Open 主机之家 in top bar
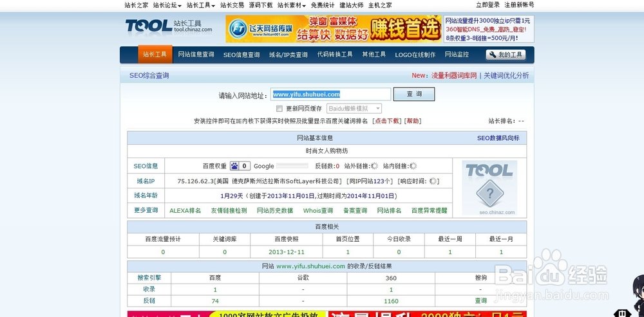Screen dimensions: 644x317 tap(380, 5)
